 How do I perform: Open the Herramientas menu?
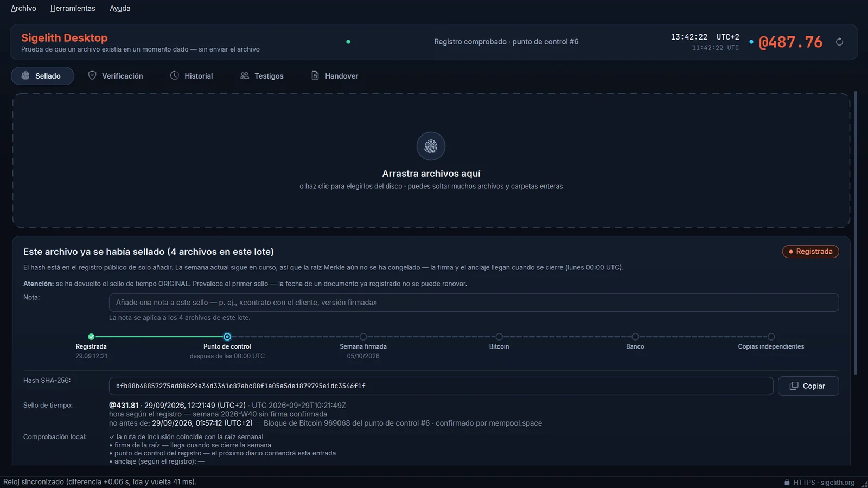coord(73,8)
